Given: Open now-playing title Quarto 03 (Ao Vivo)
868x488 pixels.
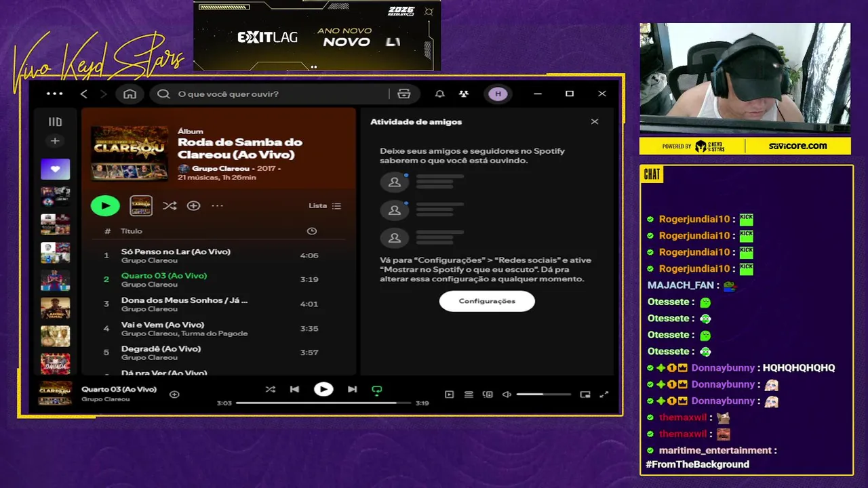Looking at the screenshot, I should point(119,389).
